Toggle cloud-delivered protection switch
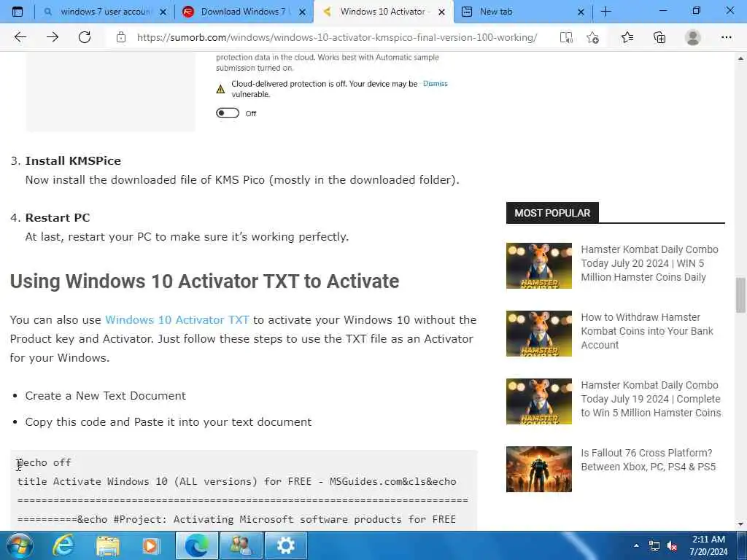The width and height of the screenshot is (747, 560). pos(228,113)
